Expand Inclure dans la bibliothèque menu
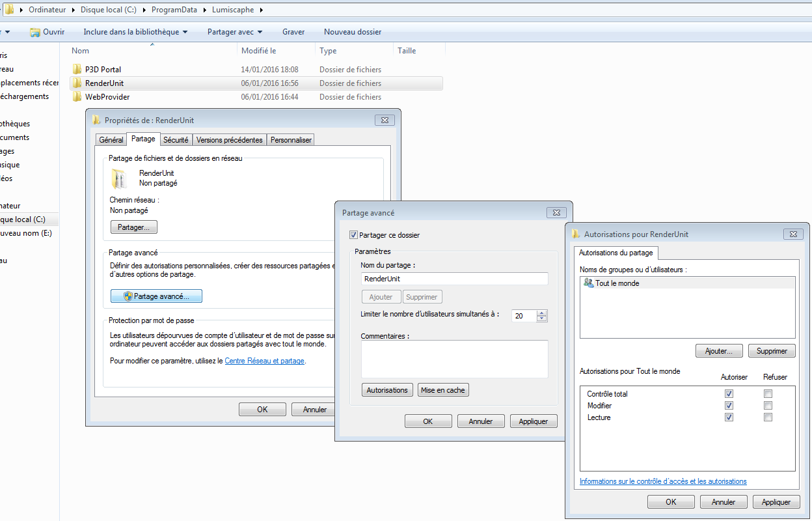This screenshot has width=812, height=521. (135, 32)
